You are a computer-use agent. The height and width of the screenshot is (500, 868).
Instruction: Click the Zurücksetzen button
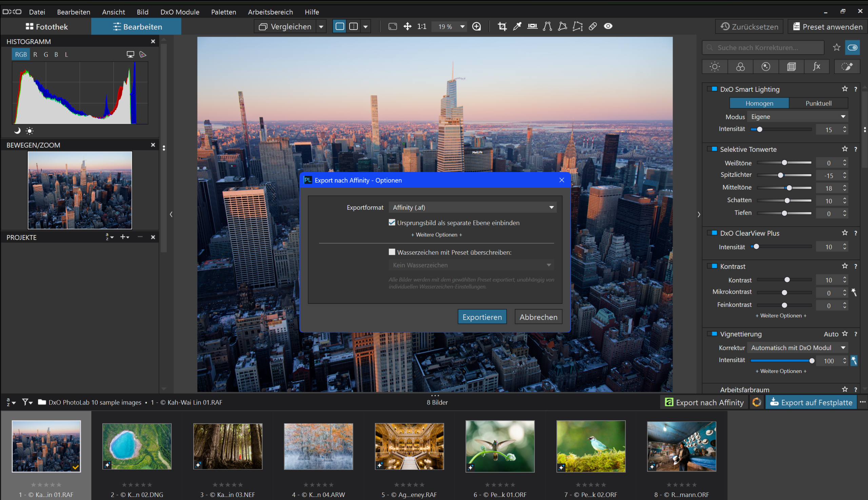pyautogui.click(x=749, y=26)
